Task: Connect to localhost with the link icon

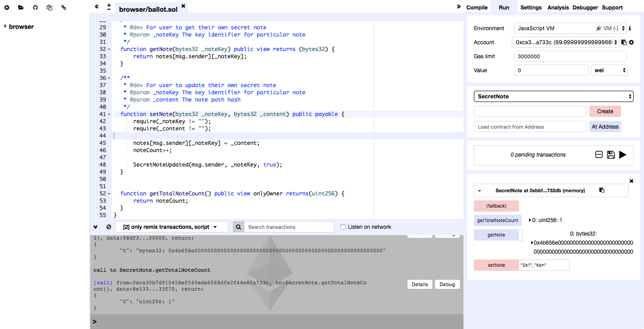Action: tap(64, 8)
